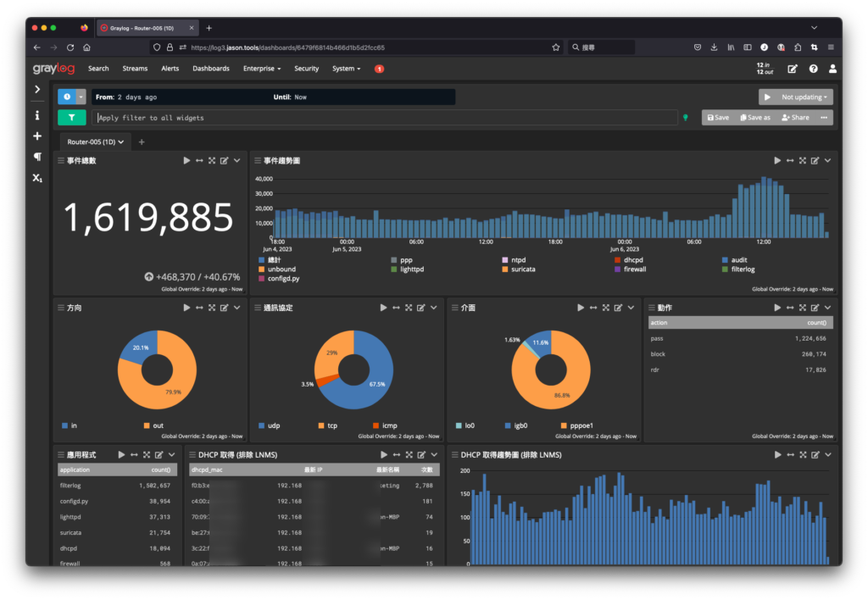Viewport: 868px width, 600px height.
Task: Edit the 事件趨勢圖 widget
Action: 815,160
